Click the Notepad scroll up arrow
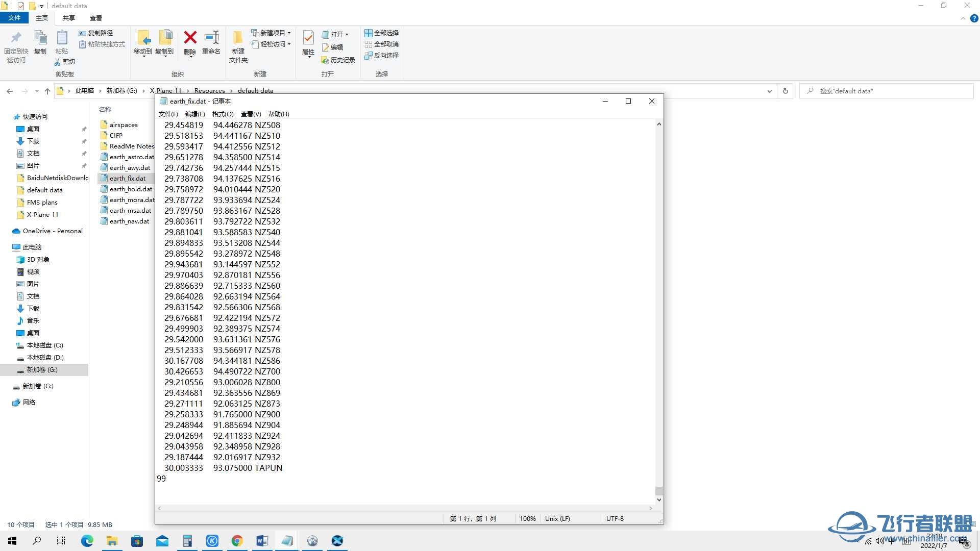The height and width of the screenshot is (551, 980). pos(659,124)
